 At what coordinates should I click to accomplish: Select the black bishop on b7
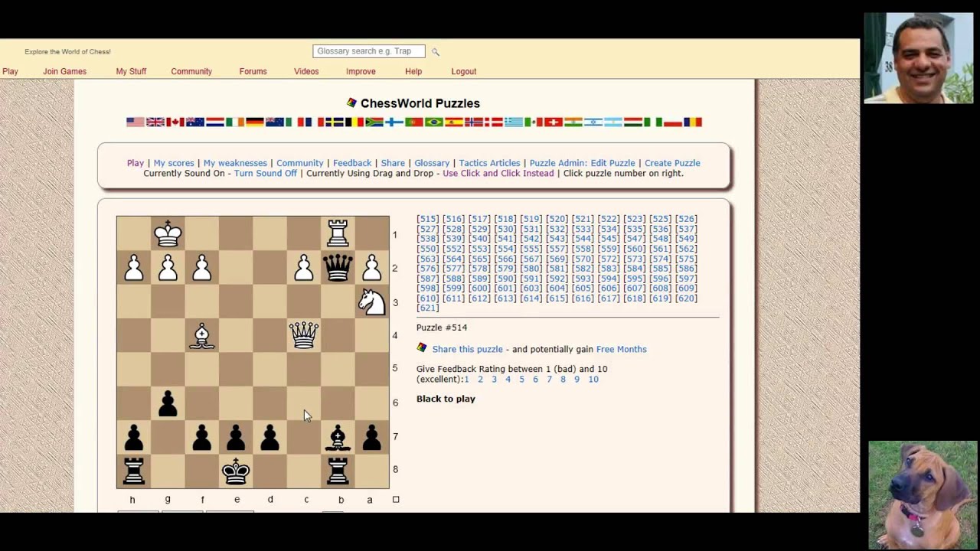point(338,437)
